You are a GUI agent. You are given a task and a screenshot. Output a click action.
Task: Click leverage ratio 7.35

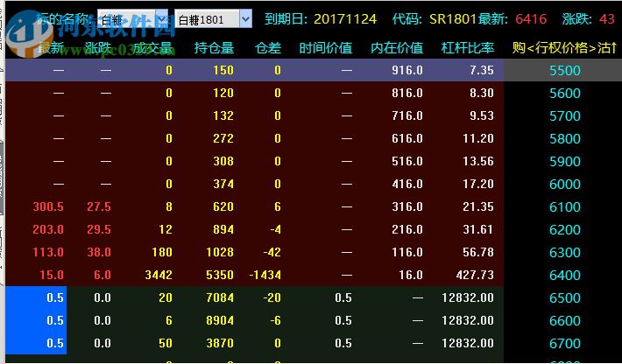click(x=482, y=71)
